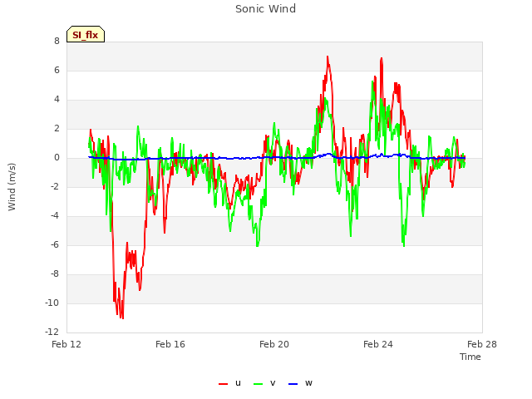Click the 0 y-axis tick label
Viewport: 532px width, 399px height.
[57, 158]
